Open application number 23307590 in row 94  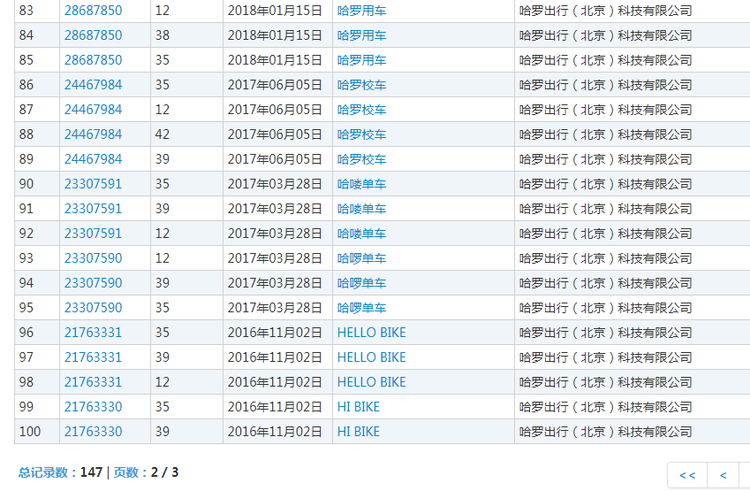93,283
